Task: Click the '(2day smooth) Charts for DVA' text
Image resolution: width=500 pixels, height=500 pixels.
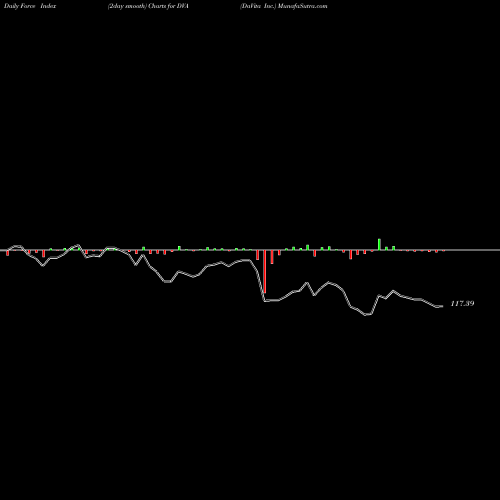Action: [148, 6]
